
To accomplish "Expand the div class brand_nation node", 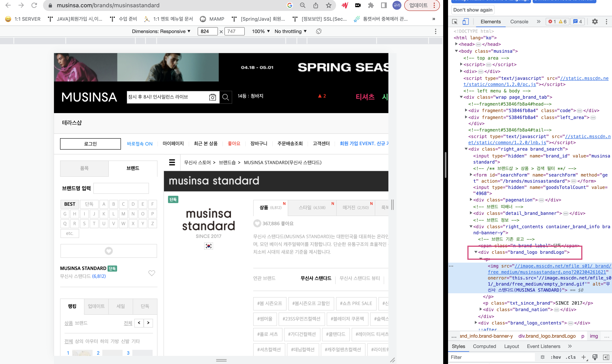I will pos(481,309).
